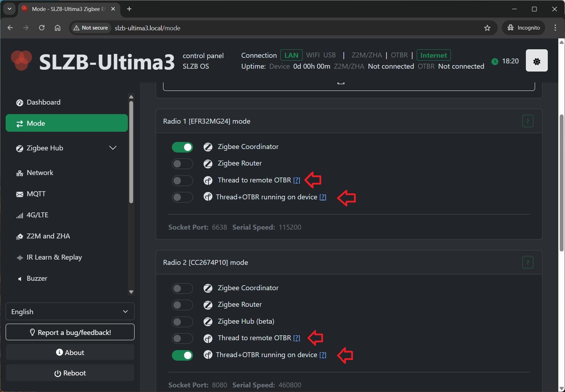Click the Radio 2 help question-mark icon
The width and height of the screenshot is (565, 392).
pyautogui.click(x=527, y=262)
